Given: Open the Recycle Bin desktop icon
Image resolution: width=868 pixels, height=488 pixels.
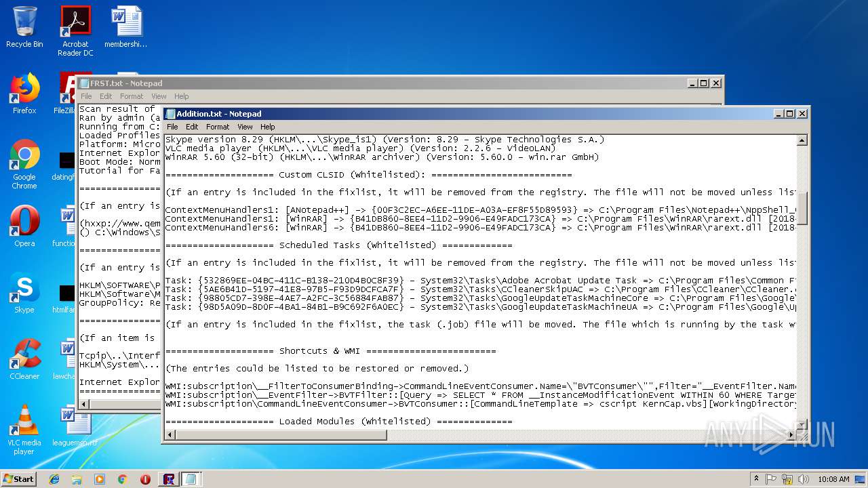Looking at the screenshot, I should 24,27.
